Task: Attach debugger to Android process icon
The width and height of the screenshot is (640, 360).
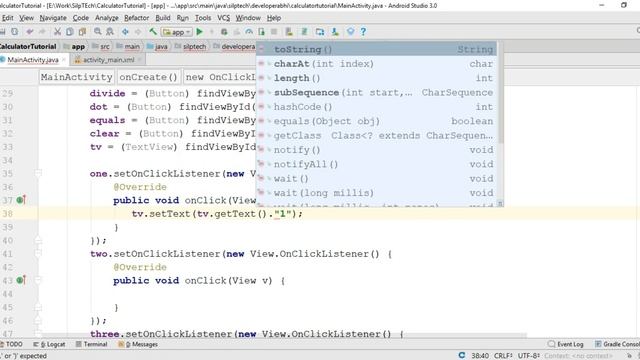Action: [261, 31]
